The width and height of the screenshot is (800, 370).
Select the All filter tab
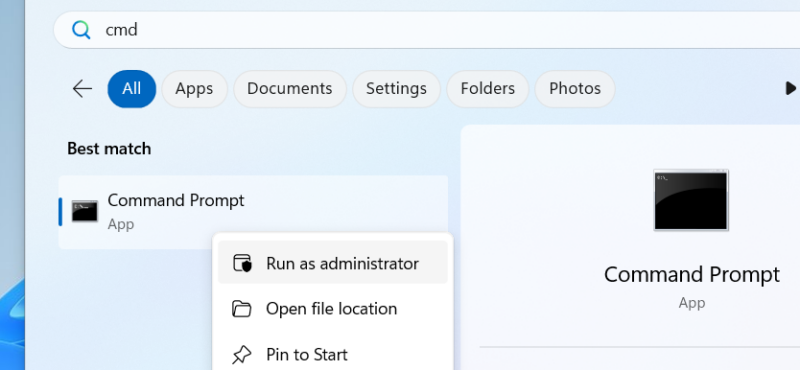[132, 89]
